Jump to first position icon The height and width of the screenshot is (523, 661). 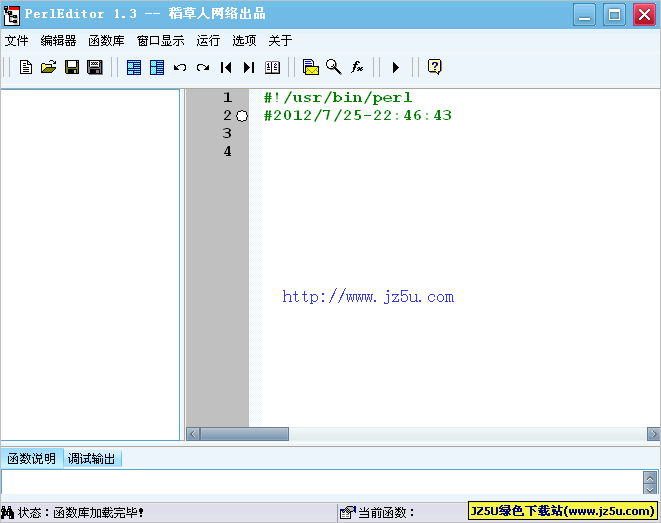(226, 67)
